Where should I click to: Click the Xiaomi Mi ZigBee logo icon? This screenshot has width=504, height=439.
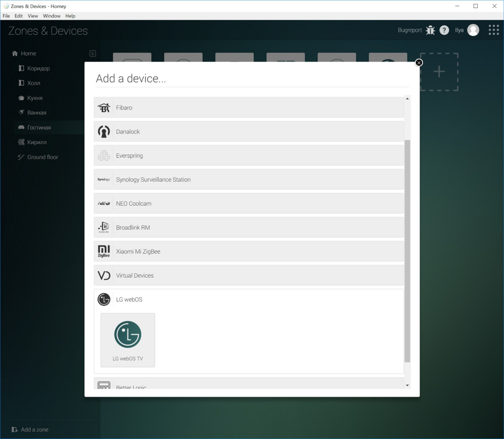(103, 252)
